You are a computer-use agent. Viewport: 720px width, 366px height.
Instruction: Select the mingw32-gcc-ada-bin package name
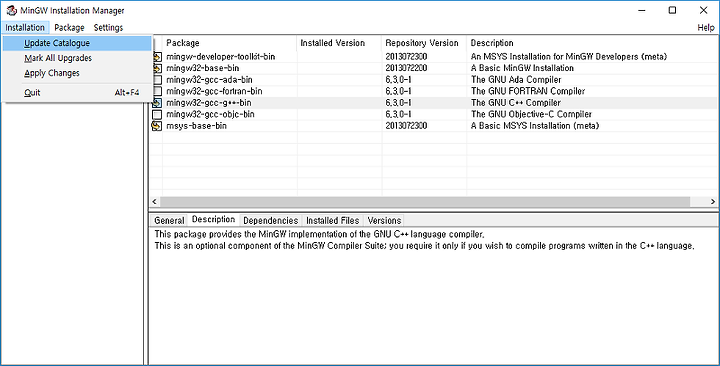[209, 80]
